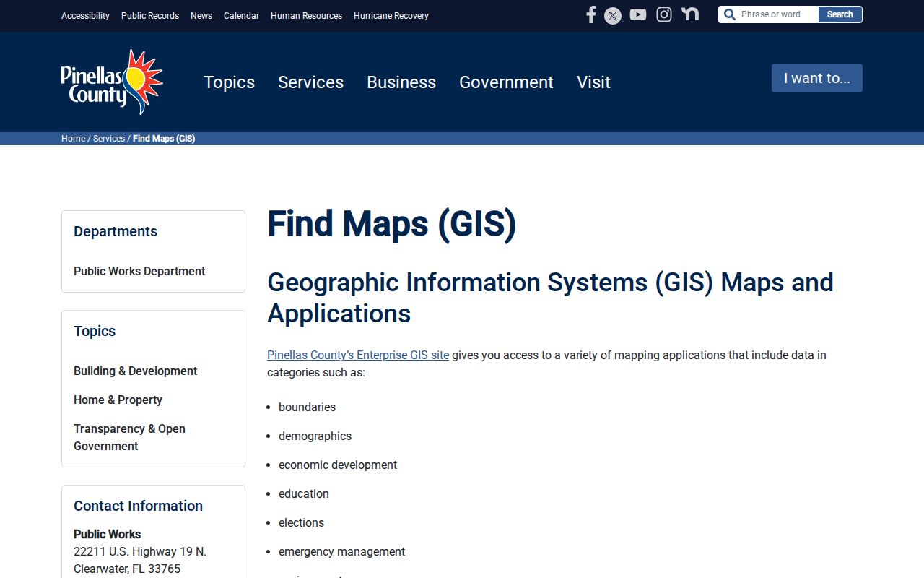Click the 22211 U.S. Highway 19 N. address

pos(140,551)
